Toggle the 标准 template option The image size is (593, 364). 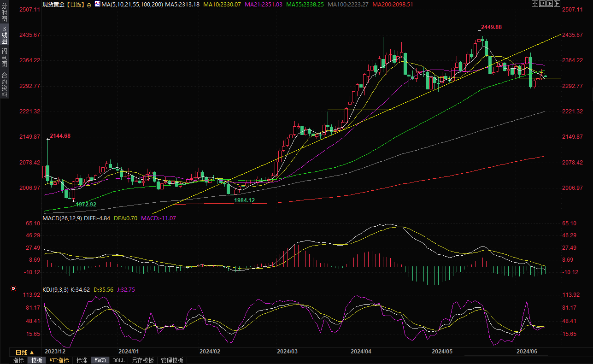pyautogui.click(x=82, y=360)
